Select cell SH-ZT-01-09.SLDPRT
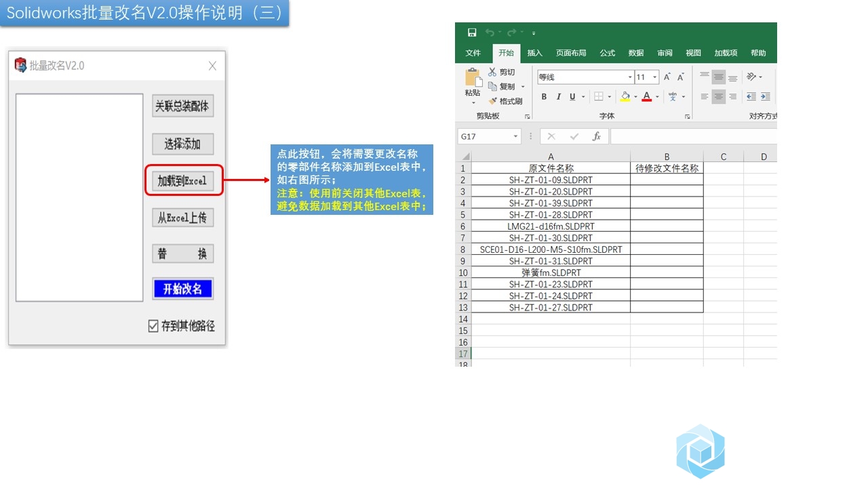The image size is (868, 488). pos(551,180)
